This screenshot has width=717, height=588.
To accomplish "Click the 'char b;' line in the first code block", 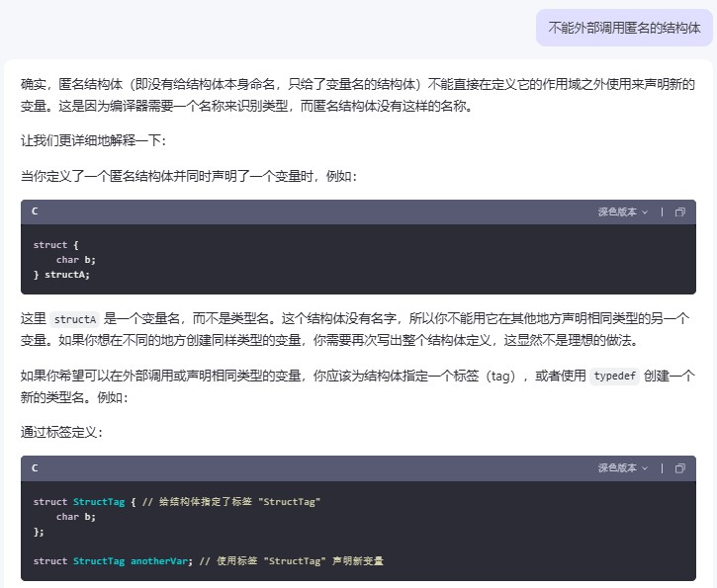I will tap(76, 260).
